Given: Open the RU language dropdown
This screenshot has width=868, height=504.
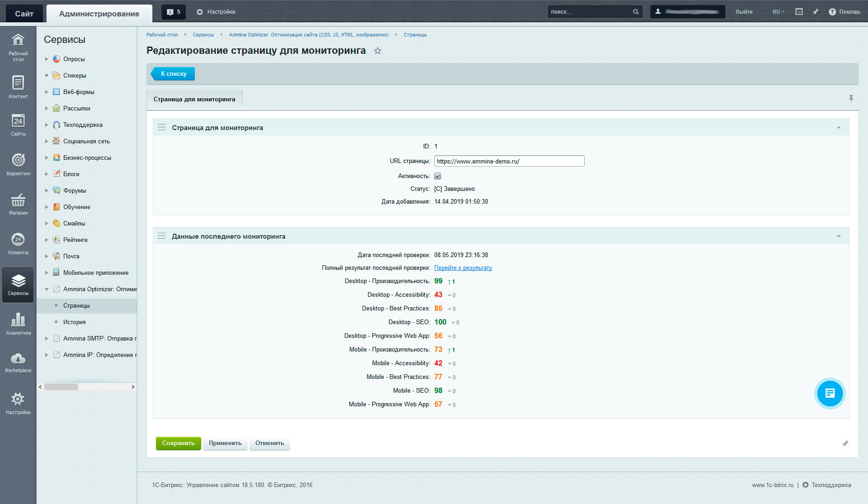Looking at the screenshot, I should click(x=778, y=12).
